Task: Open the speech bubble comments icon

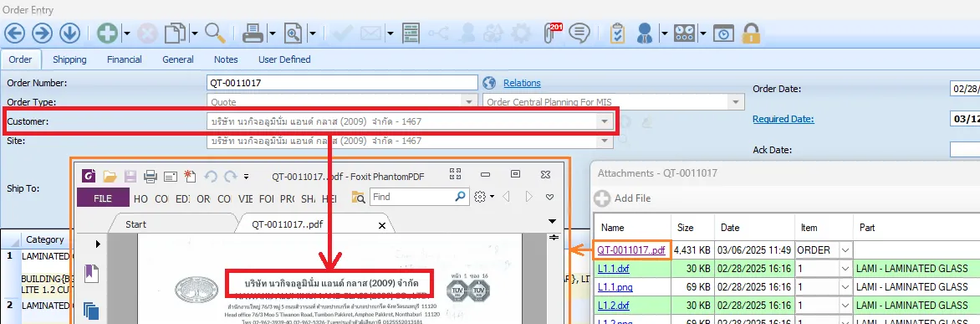Action: (579, 33)
